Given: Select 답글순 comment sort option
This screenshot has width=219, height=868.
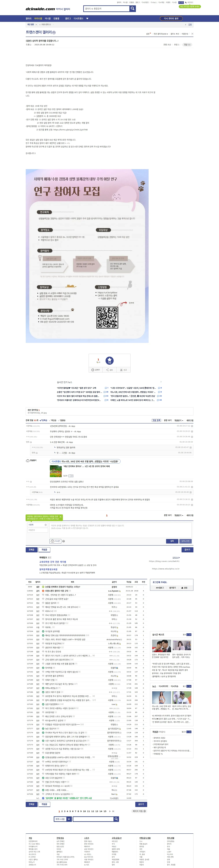Looking at the screenshot, I should (x=62, y=420).
